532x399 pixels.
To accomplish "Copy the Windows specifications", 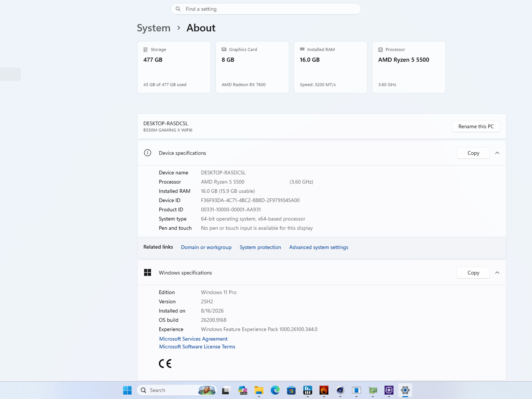I will pyautogui.click(x=473, y=273).
